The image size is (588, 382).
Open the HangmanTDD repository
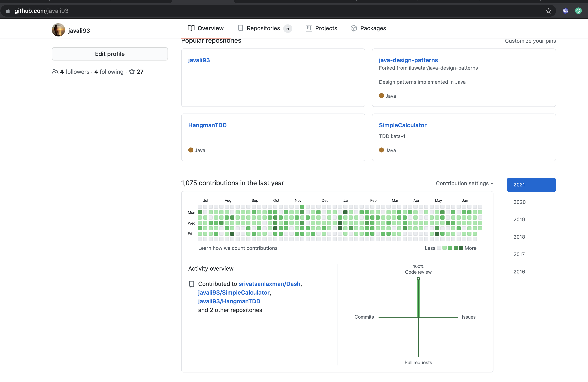(207, 125)
